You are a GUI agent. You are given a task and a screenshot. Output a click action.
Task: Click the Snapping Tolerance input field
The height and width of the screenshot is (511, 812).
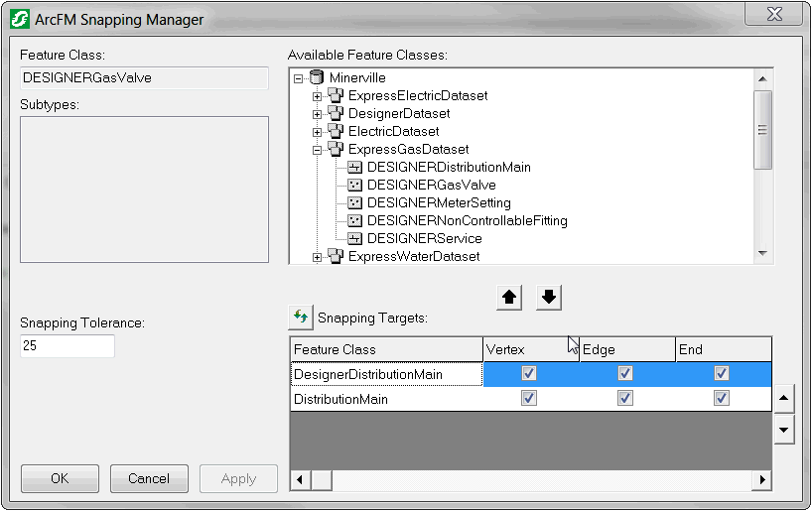(x=68, y=346)
